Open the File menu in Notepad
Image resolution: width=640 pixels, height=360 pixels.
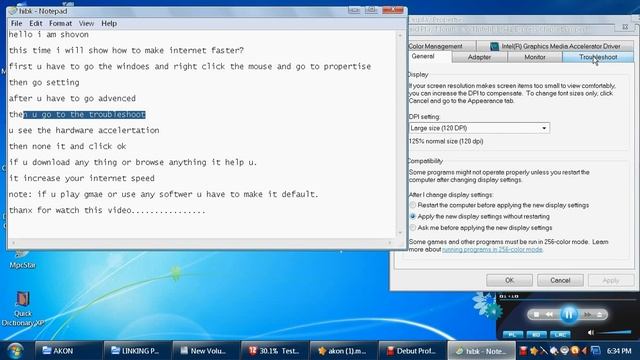click(16, 23)
